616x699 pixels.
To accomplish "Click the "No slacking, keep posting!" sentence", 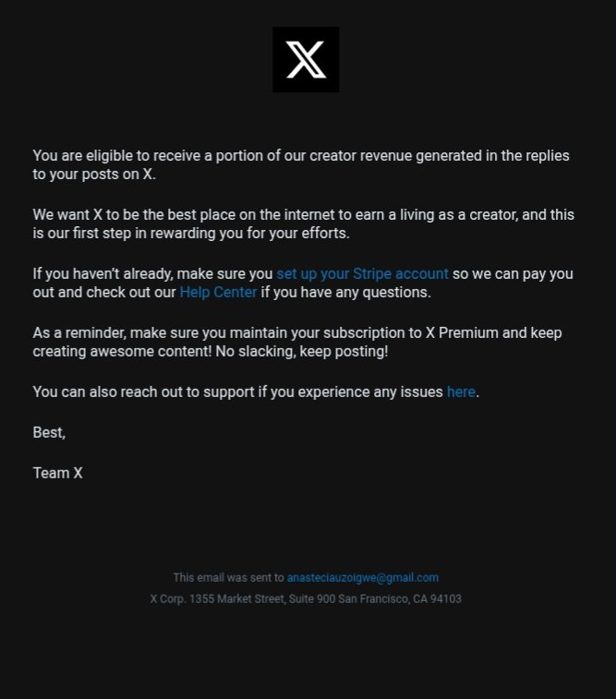I will 302,352.
